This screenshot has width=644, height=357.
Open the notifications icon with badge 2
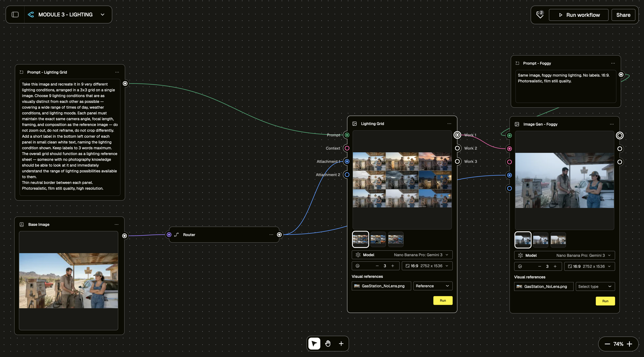540,15
